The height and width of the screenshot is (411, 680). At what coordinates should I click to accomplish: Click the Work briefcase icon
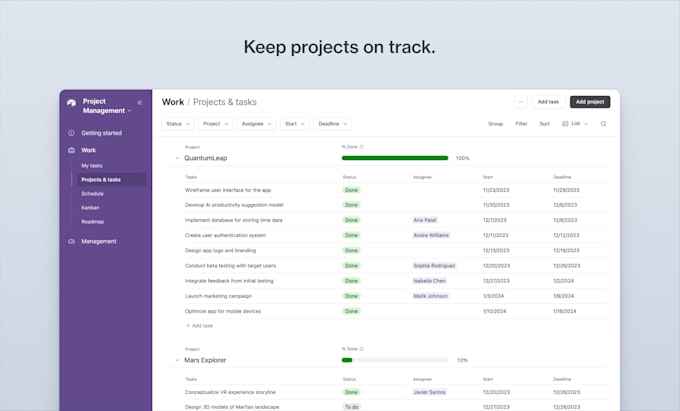coord(72,150)
